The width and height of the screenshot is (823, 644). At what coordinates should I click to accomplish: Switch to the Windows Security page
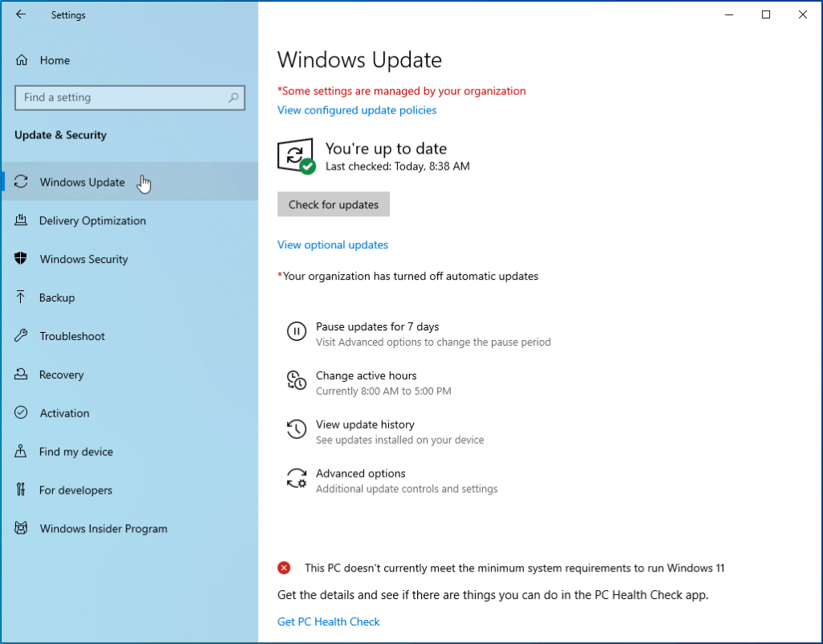tap(84, 259)
